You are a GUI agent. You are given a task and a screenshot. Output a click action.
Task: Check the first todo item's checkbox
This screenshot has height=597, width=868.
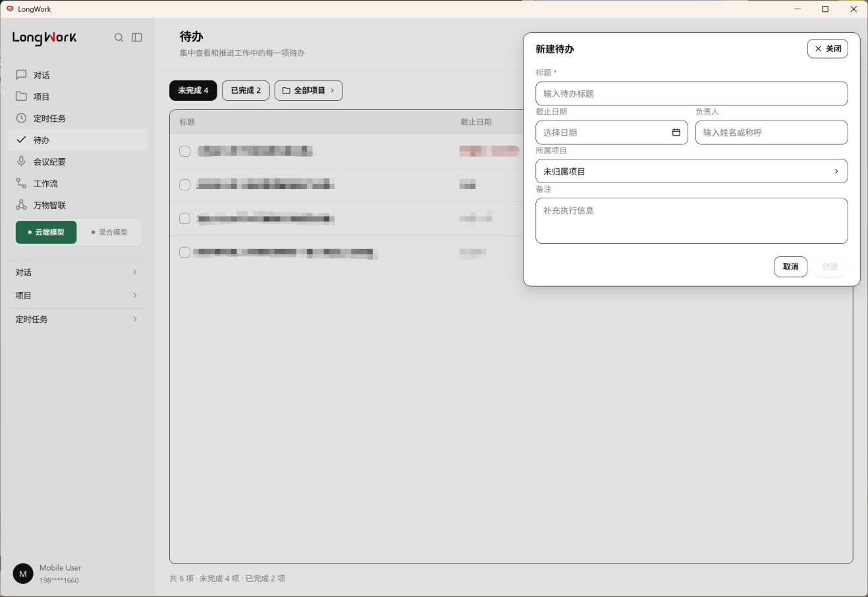click(x=185, y=151)
